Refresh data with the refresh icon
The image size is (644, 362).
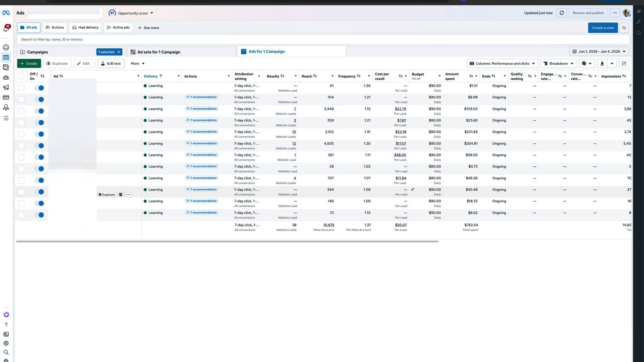coord(561,13)
